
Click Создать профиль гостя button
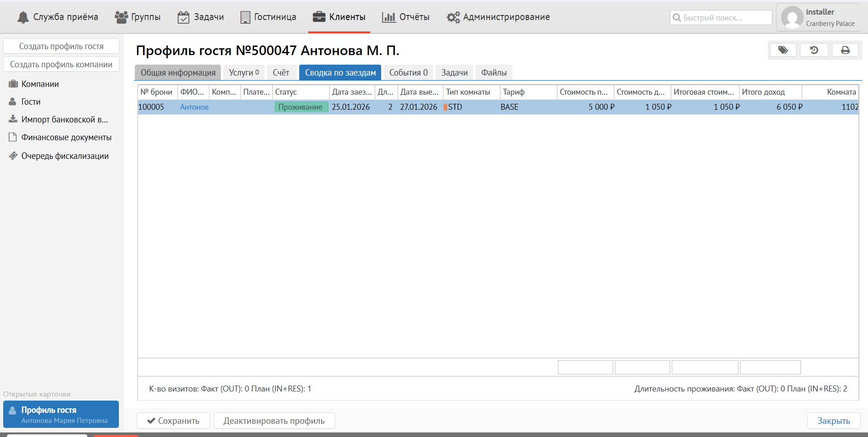pos(61,46)
